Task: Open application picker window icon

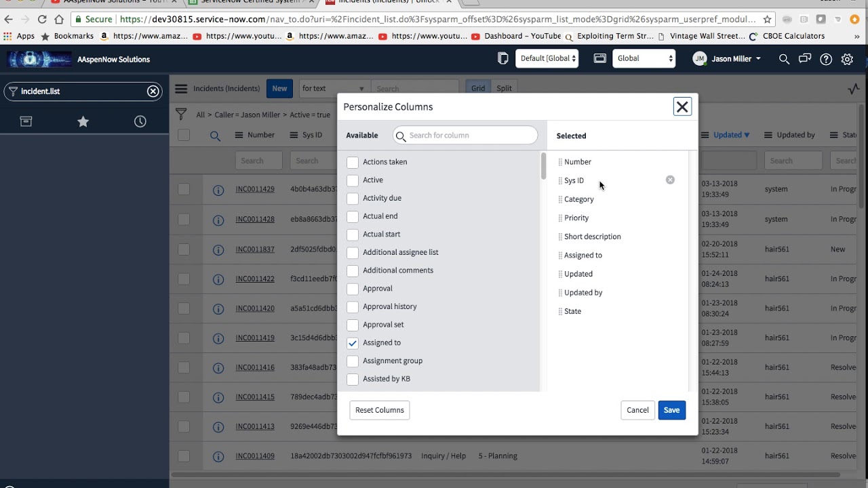Action: [x=599, y=58]
